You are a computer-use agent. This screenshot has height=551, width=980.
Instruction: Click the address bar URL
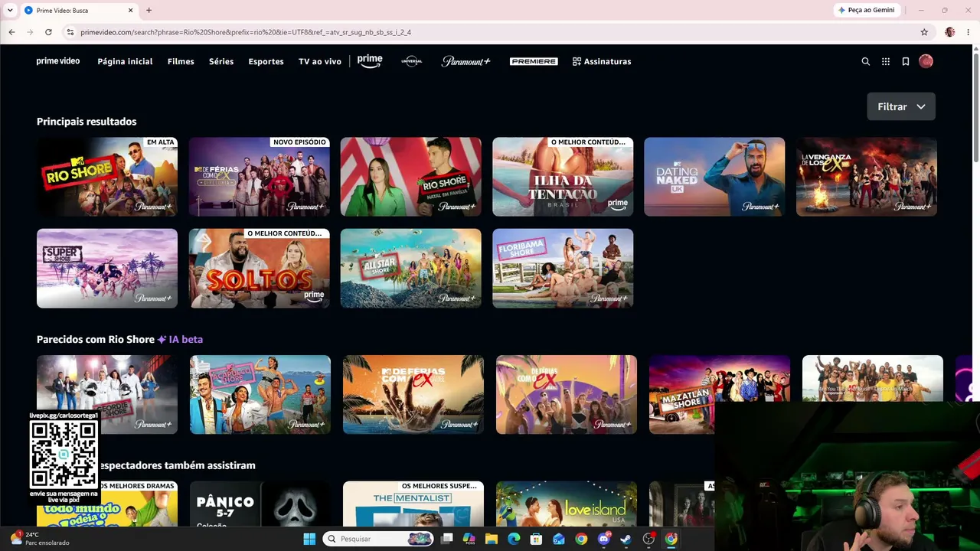(246, 32)
